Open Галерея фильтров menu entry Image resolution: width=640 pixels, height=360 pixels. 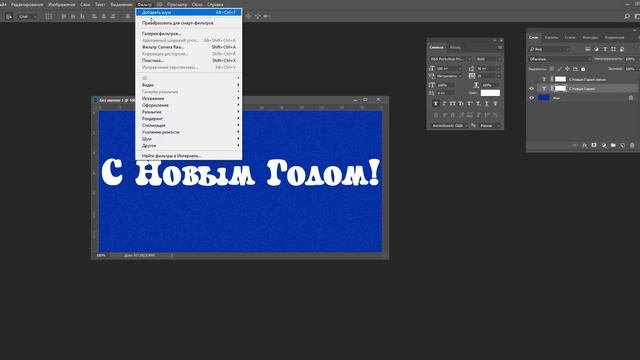click(189, 33)
